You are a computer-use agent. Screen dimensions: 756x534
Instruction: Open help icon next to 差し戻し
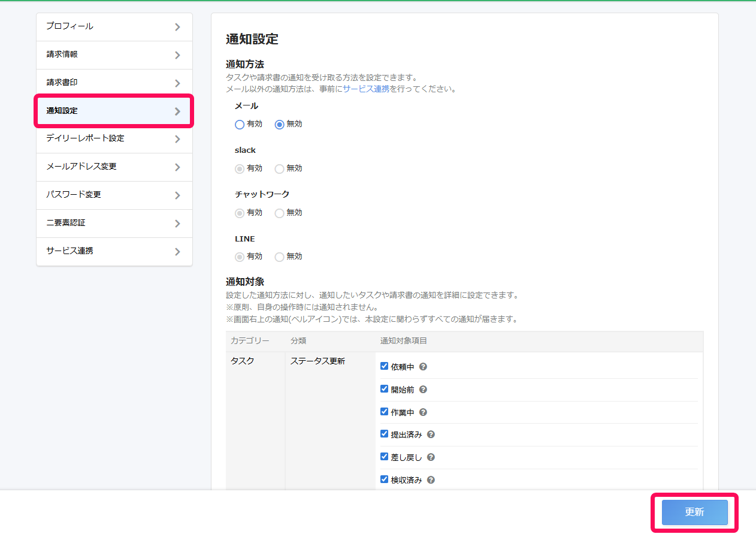point(431,457)
